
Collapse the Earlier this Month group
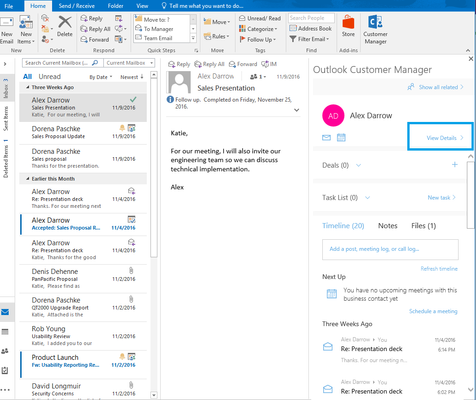[28, 179]
